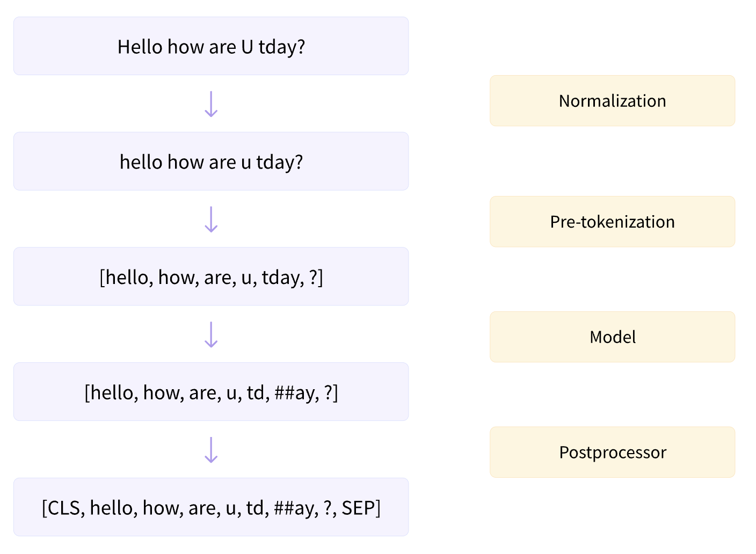Click 'td' token in the list without CLS
756x554 pixels.
(x=256, y=393)
